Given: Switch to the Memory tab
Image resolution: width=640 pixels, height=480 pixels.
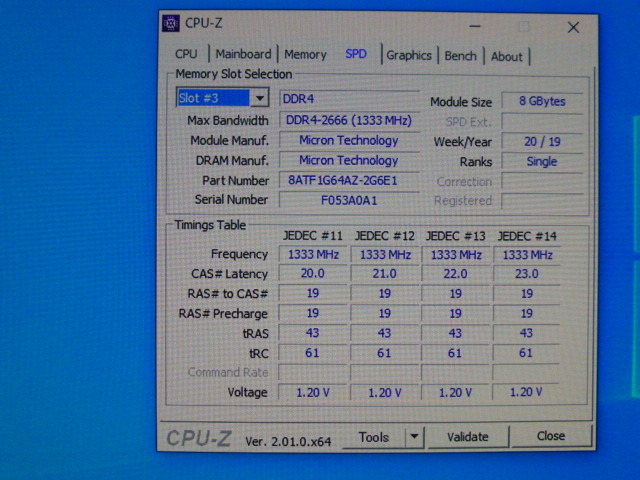Looking at the screenshot, I should (305, 54).
